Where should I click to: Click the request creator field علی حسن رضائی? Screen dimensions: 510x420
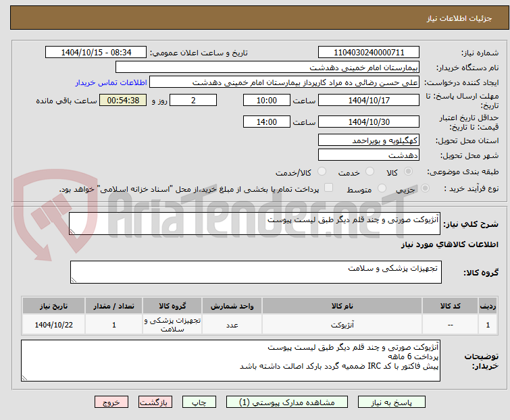[x=284, y=82]
